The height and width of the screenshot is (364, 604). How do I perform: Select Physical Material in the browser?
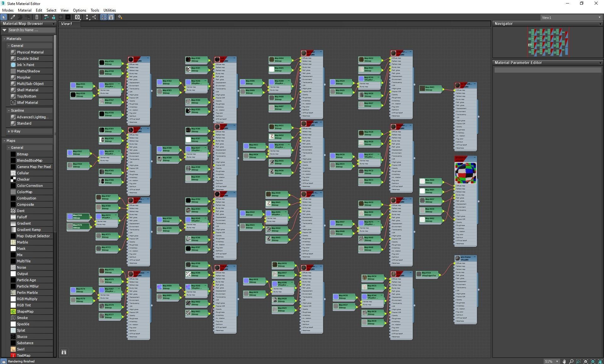pos(30,52)
